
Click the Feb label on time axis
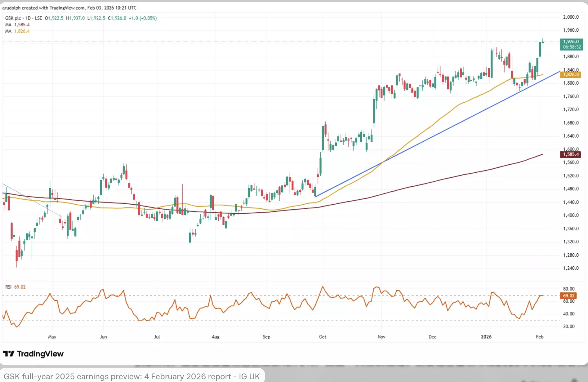pos(540,337)
